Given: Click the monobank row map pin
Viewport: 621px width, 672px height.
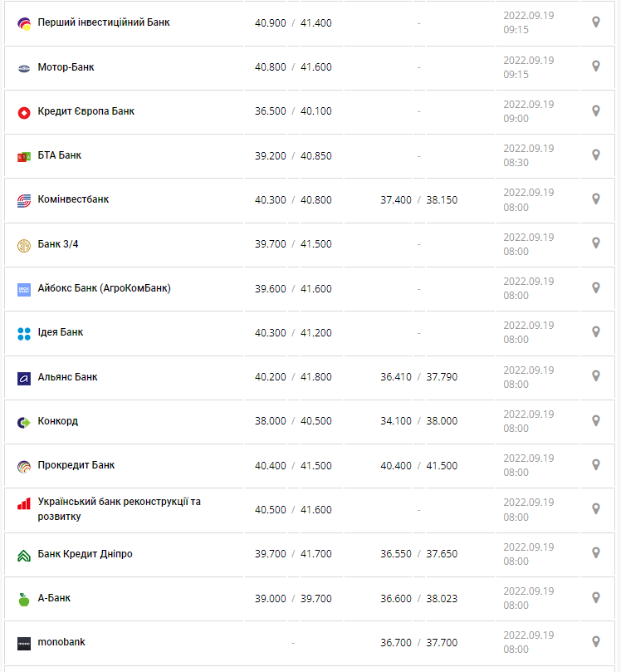Looking at the screenshot, I should pyautogui.click(x=595, y=641).
